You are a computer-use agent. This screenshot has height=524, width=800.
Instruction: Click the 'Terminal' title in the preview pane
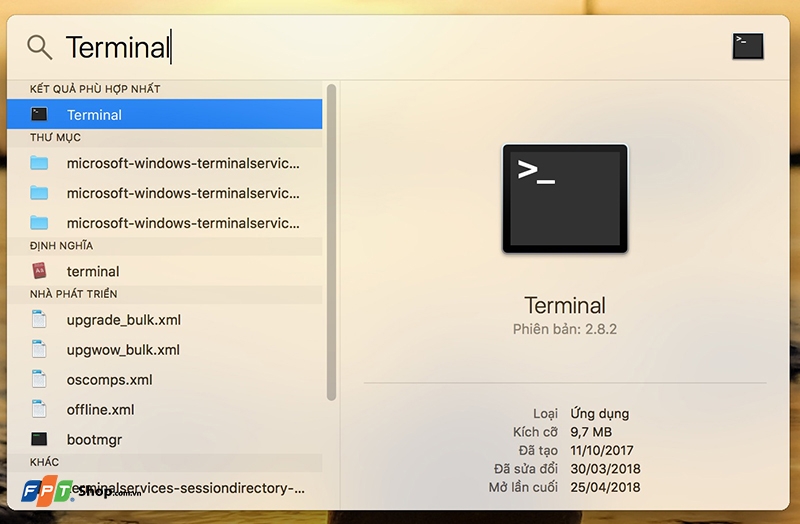[565, 306]
